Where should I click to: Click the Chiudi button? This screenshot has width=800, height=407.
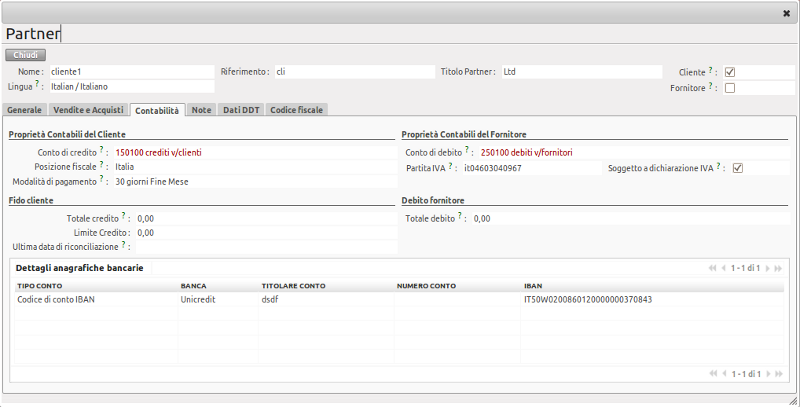coord(25,55)
